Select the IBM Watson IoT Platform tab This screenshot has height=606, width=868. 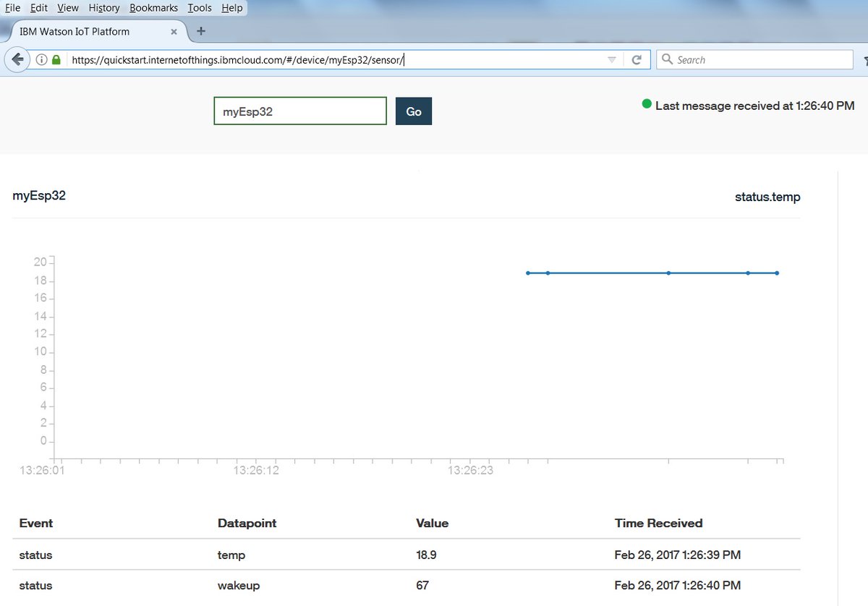click(x=85, y=32)
